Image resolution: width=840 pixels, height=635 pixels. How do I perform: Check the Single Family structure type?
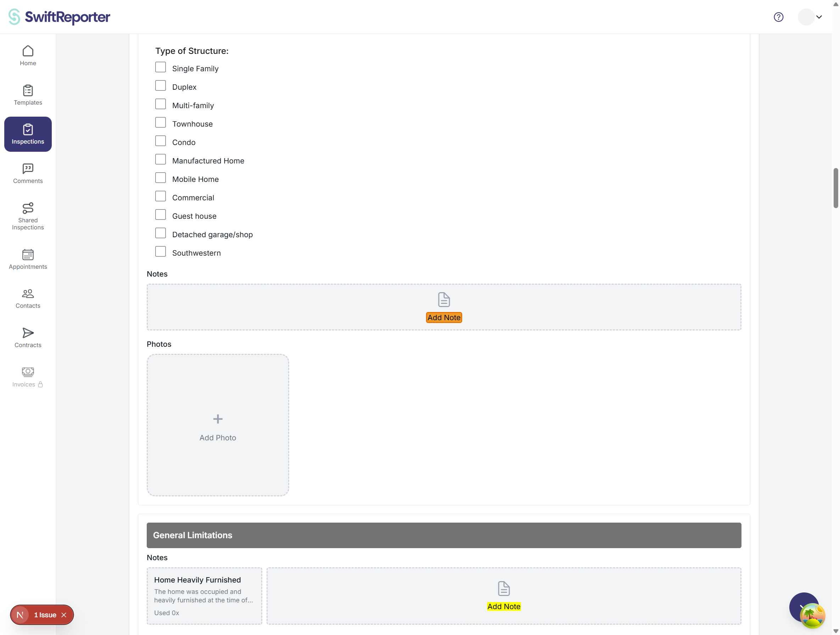161,67
